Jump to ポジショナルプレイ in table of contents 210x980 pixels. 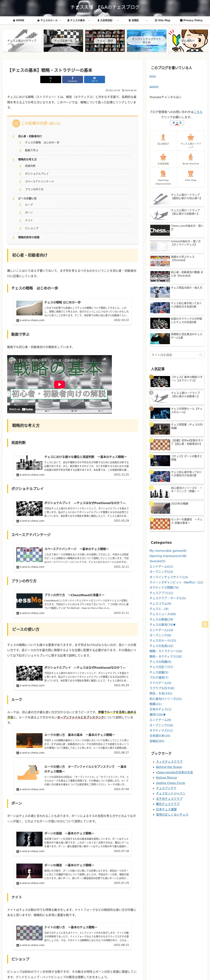(x=37, y=173)
